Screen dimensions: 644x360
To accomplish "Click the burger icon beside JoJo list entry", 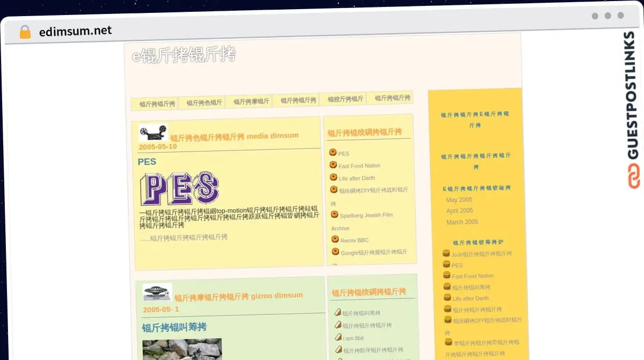I will tap(446, 253).
